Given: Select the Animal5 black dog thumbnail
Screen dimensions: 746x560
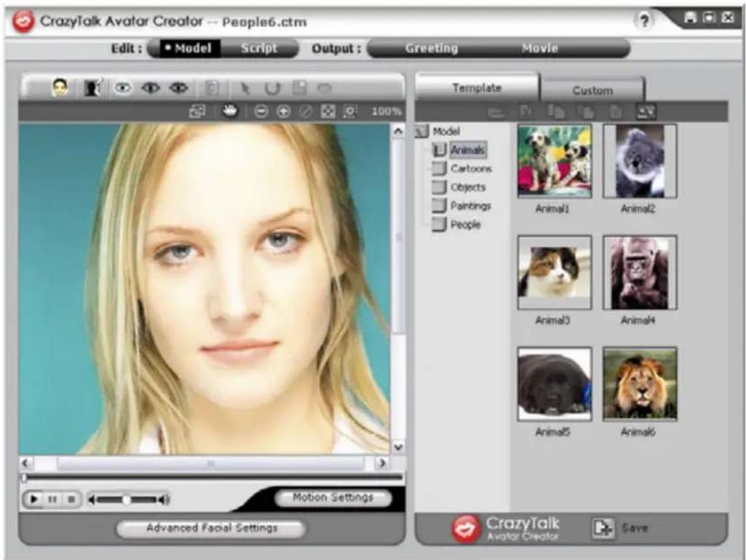Looking at the screenshot, I should pyautogui.click(x=554, y=384).
